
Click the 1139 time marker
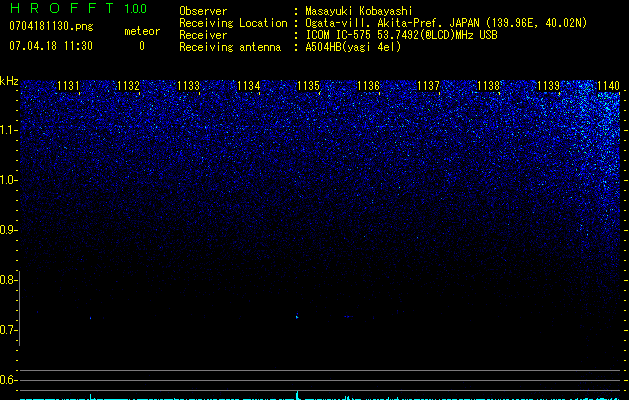(x=548, y=85)
